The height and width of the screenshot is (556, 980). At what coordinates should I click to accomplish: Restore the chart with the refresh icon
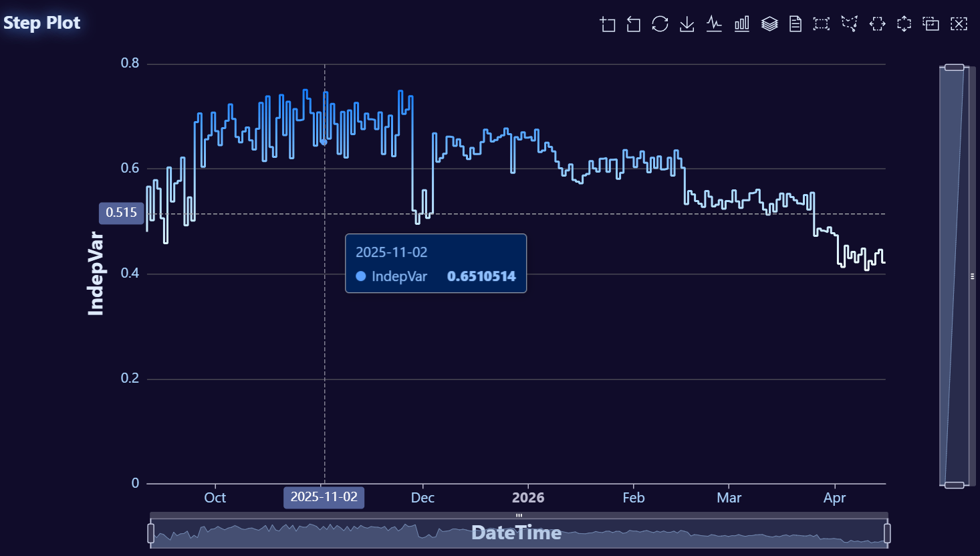click(660, 24)
